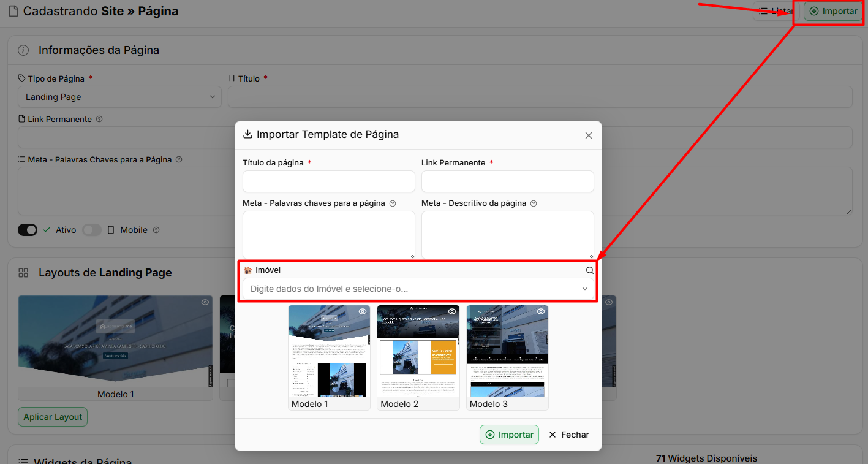The height and width of the screenshot is (464, 868).
Task: Click the Aplicar Layout button
Action: click(53, 417)
